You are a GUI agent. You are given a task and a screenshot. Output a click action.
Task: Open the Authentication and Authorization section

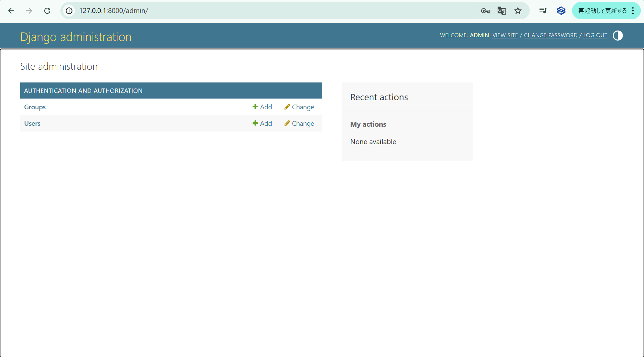tap(83, 91)
